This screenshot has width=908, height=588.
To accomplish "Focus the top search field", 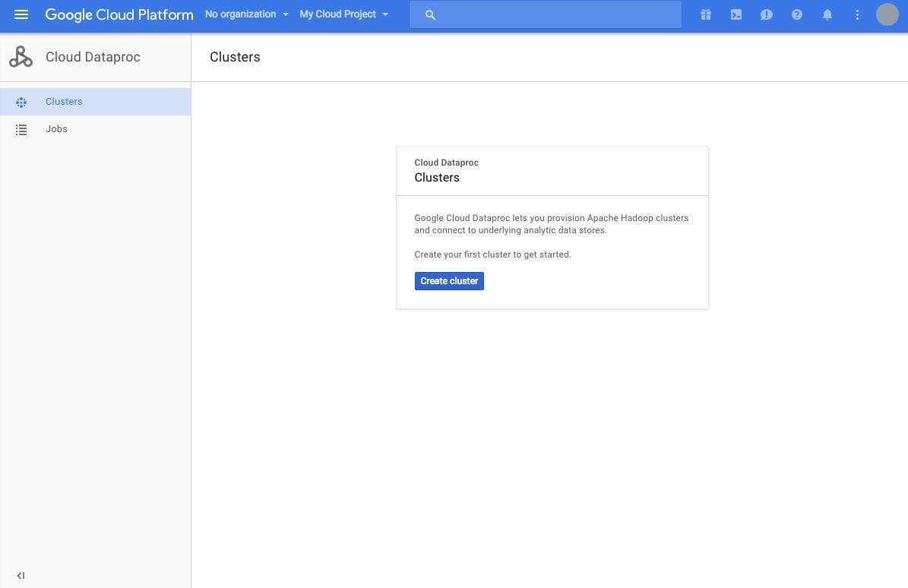I will click(545, 14).
